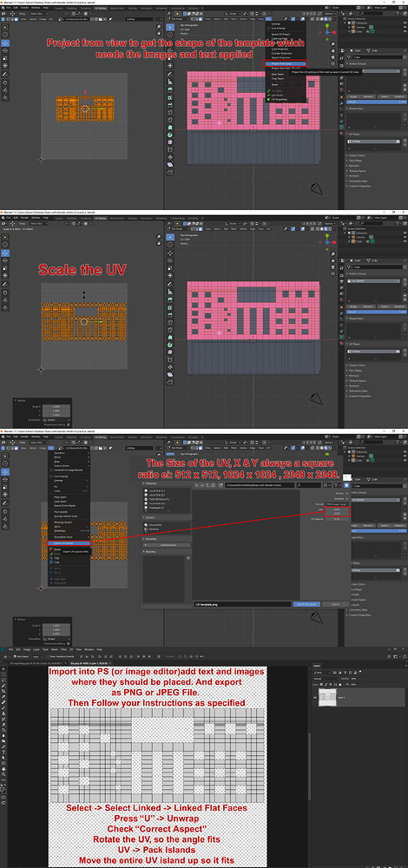408x868 pixels.
Task: Click Export UV Layout button in file dialog
Action: pos(306,604)
